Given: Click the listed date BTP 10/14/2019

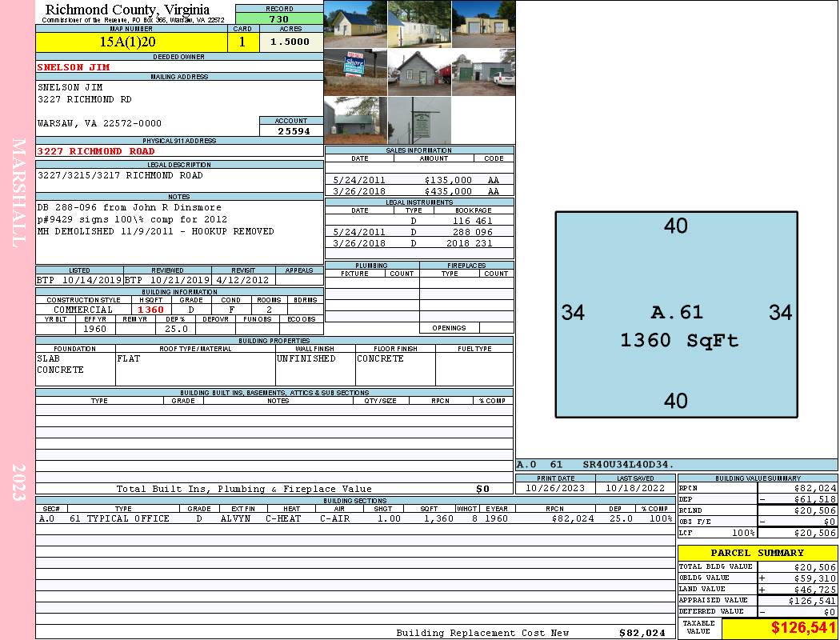Looking at the screenshot, I should (x=79, y=280).
